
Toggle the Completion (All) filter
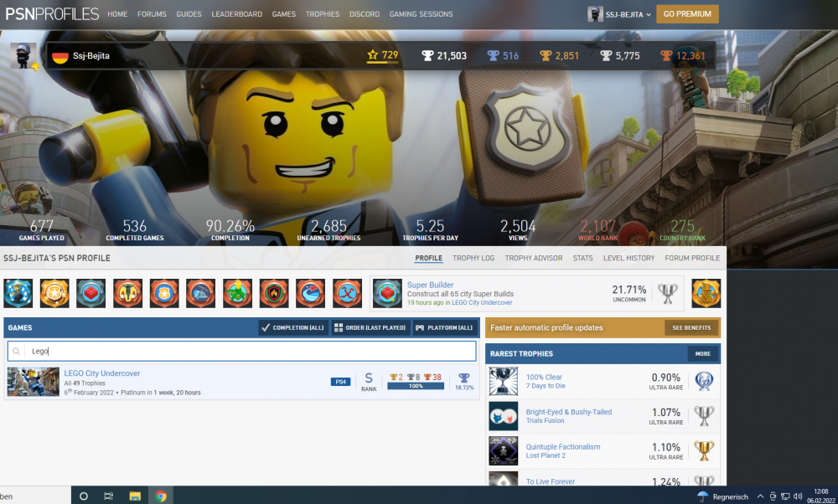click(292, 327)
